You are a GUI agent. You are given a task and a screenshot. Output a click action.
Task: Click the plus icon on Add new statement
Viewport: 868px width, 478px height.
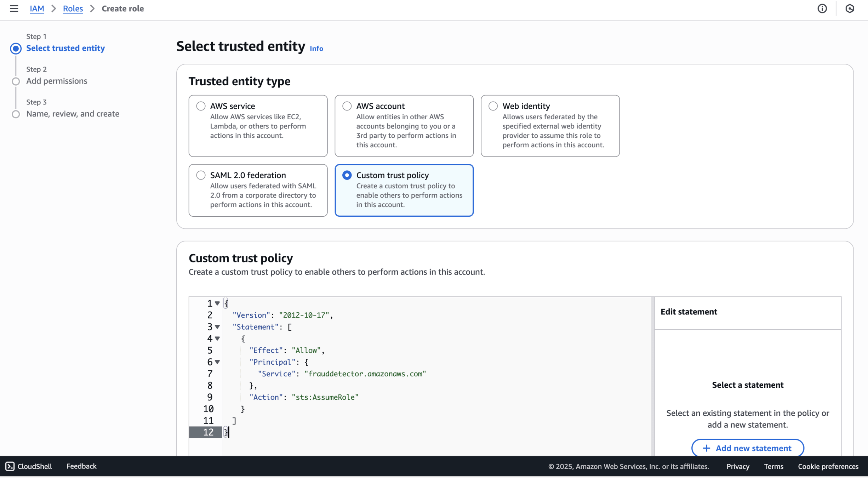pos(706,448)
